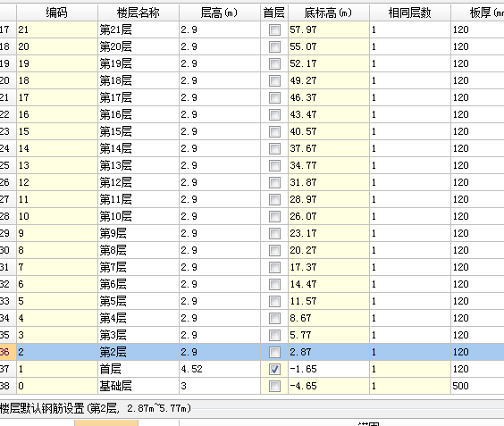Click slab thickness value 500
The image size is (504, 426).
click(477, 386)
